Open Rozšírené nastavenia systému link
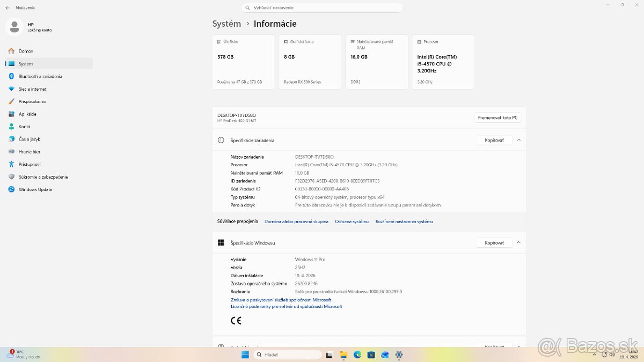This screenshot has width=644, height=362. click(404, 221)
